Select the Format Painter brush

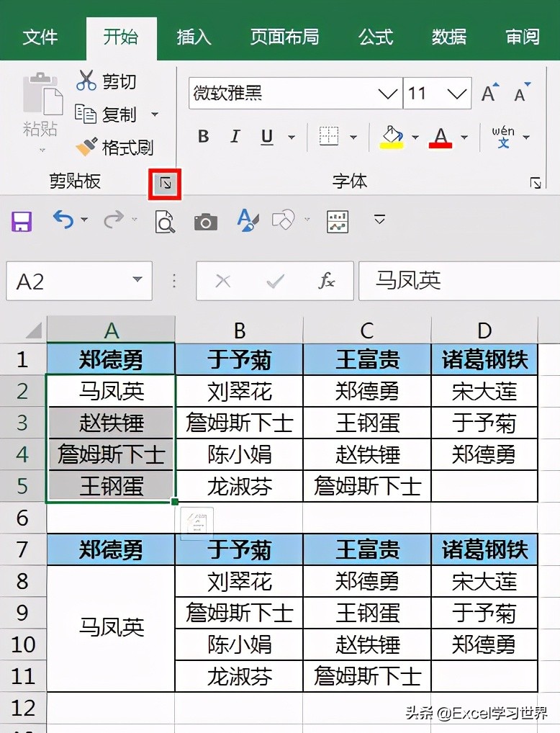(x=86, y=147)
